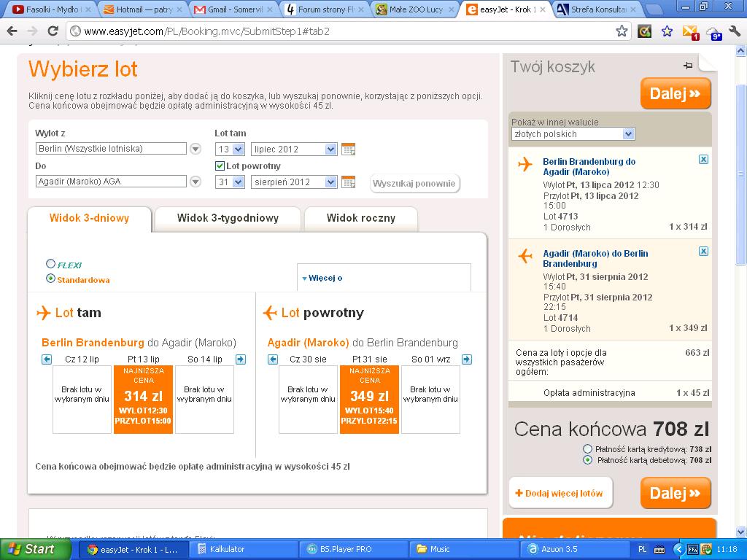This screenshot has width=747, height=560.
Task: Uncheck the Lot powrotny checkbox
Action: click(220, 166)
